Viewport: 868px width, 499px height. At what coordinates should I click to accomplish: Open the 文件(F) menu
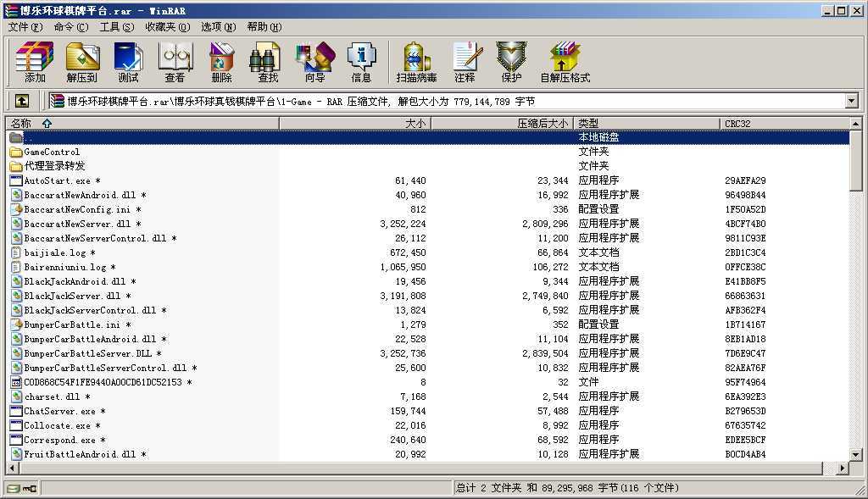point(25,26)
